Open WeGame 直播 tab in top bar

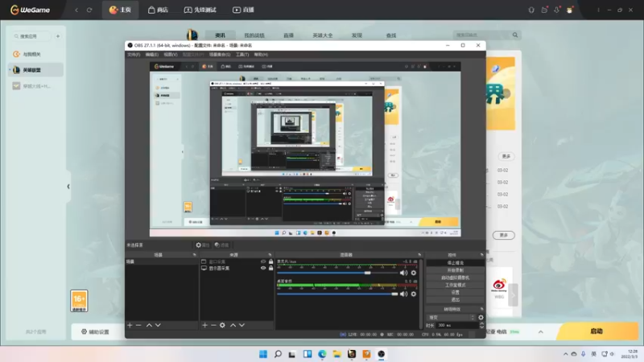click(244, 10)
